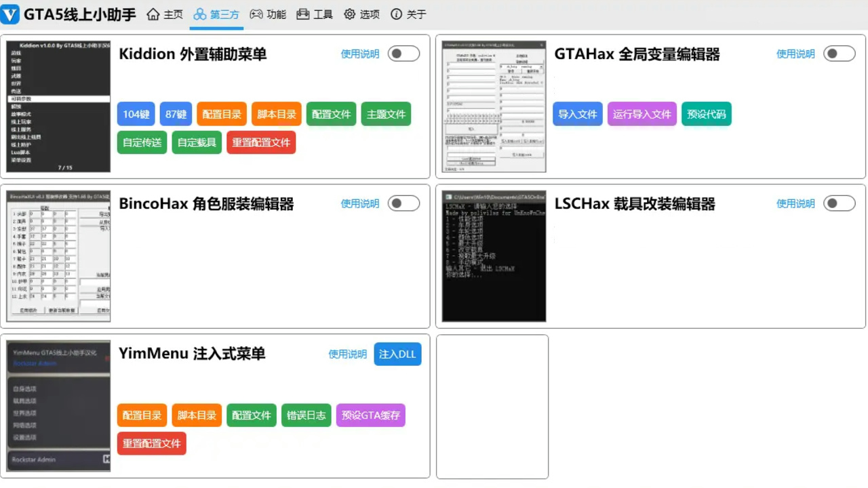Screen dimensions: 868x488
Task: View 使用说明 for LSCHax
Action: tap(795, 204)
